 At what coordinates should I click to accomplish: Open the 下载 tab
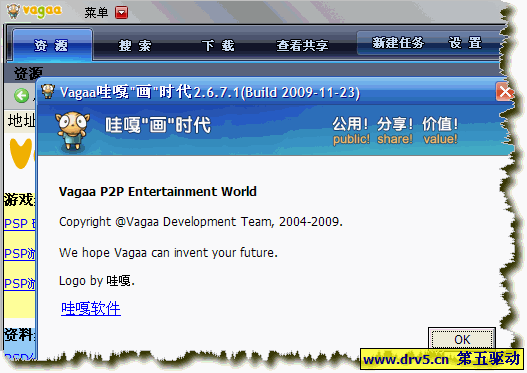218,45
